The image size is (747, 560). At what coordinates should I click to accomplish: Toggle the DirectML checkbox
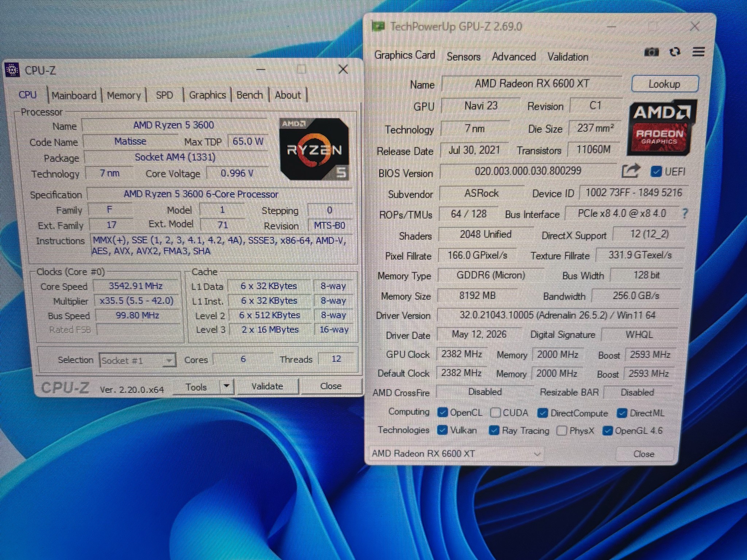622,413
